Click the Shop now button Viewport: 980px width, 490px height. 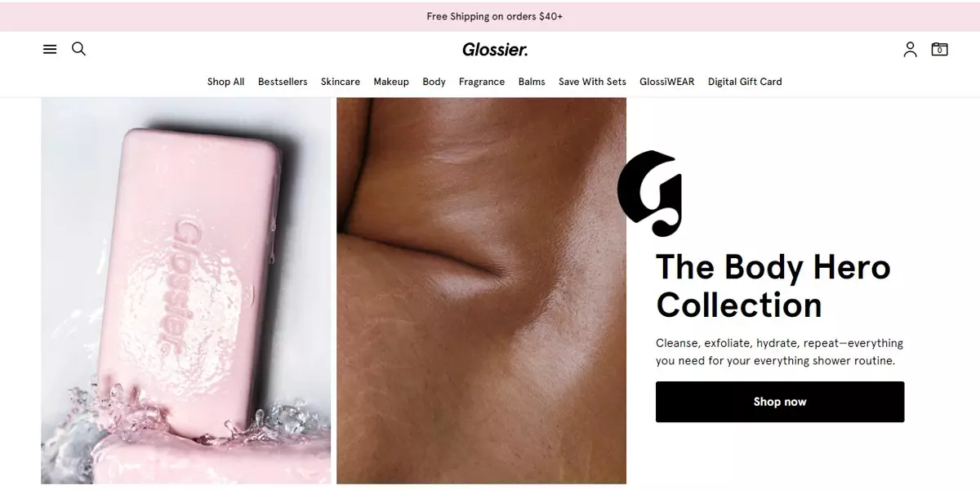coord(780,402)
